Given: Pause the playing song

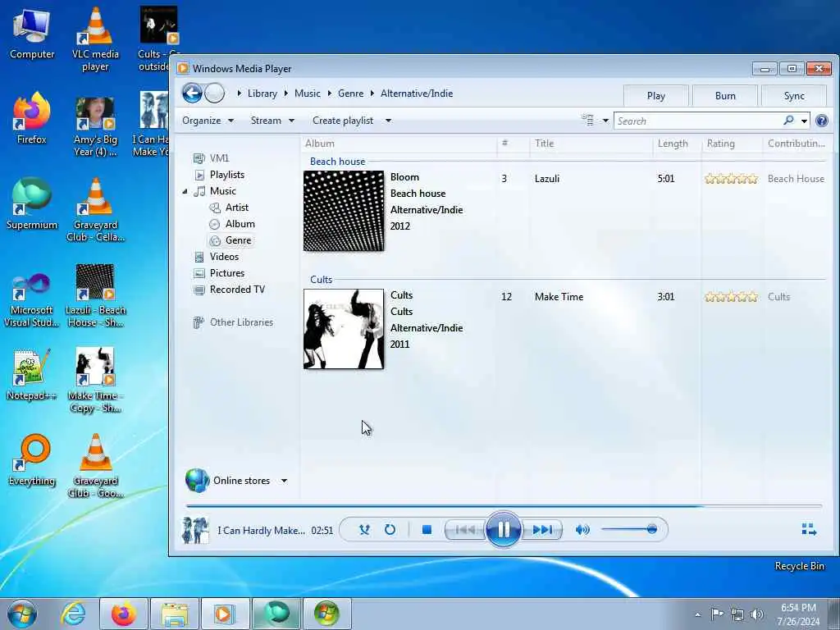Looking at the screenshot, I should tap(504, 530).
